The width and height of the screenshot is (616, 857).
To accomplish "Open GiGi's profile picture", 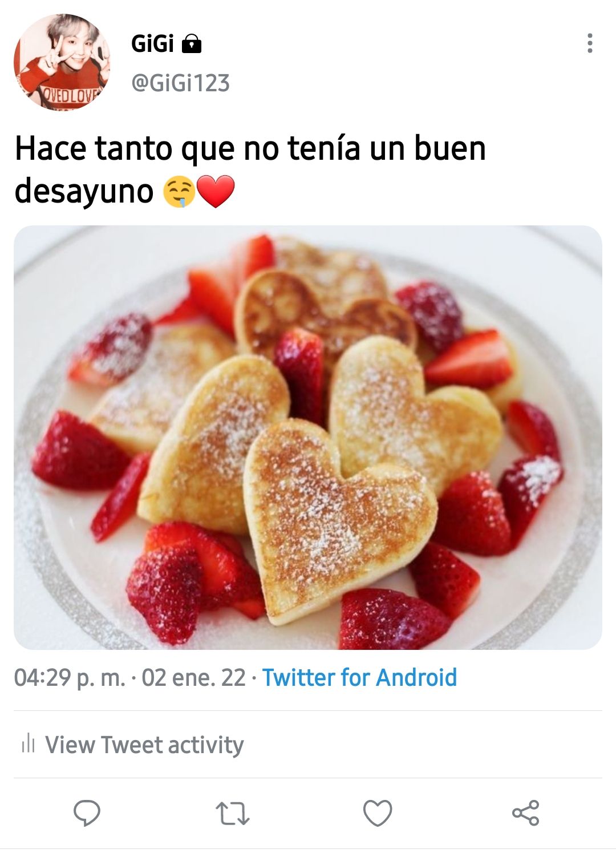I will pos(62,62).
